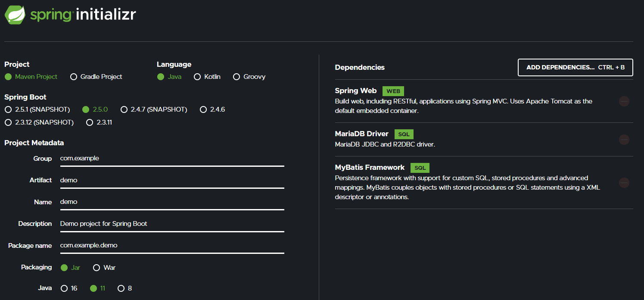The height and width of the screenshot is (300, 644).
Task: Choose Spring Boot version 2.5.0
Action: click(x=95, y=109)
